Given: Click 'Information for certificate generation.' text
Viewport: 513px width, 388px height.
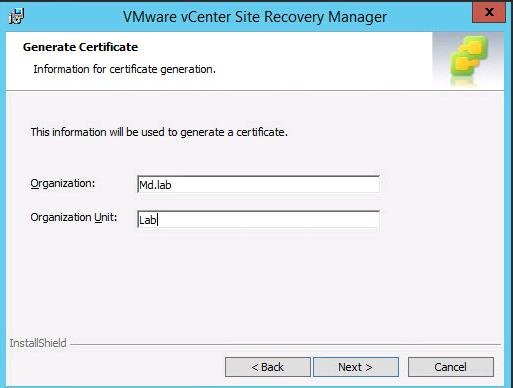Looking at the screenshot, I should point(124,69).
